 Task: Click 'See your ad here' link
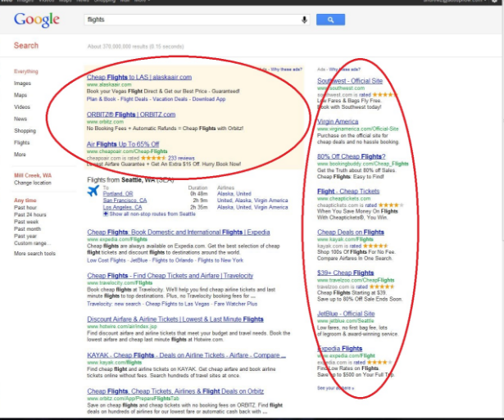click(x=335, y=388)
